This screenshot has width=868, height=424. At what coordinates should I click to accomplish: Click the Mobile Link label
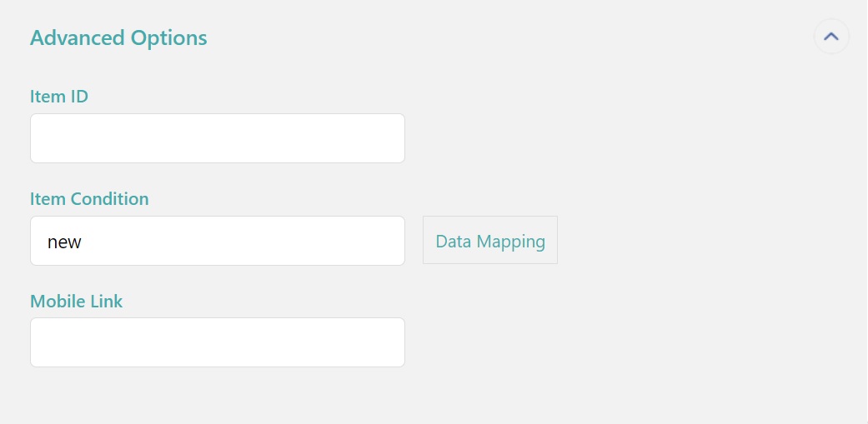tap(76, 302)
